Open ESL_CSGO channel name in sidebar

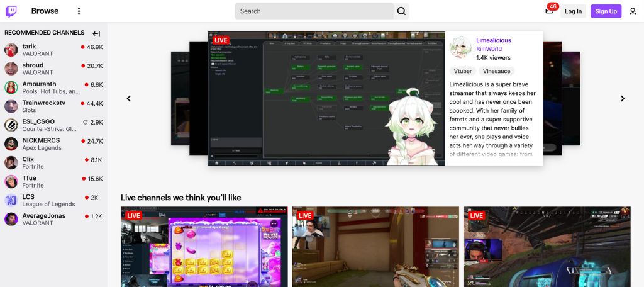[x=38, y=121]
